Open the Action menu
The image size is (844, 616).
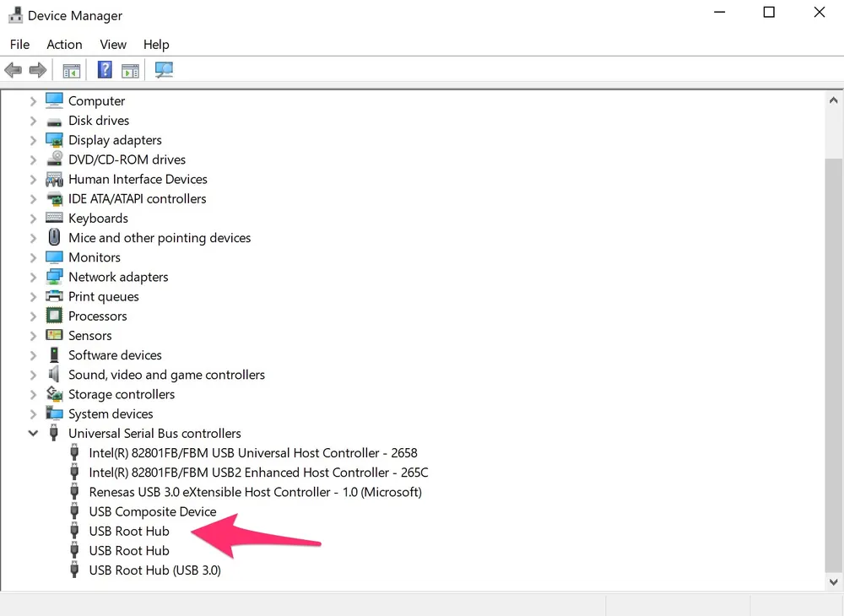tap(64, 45)
